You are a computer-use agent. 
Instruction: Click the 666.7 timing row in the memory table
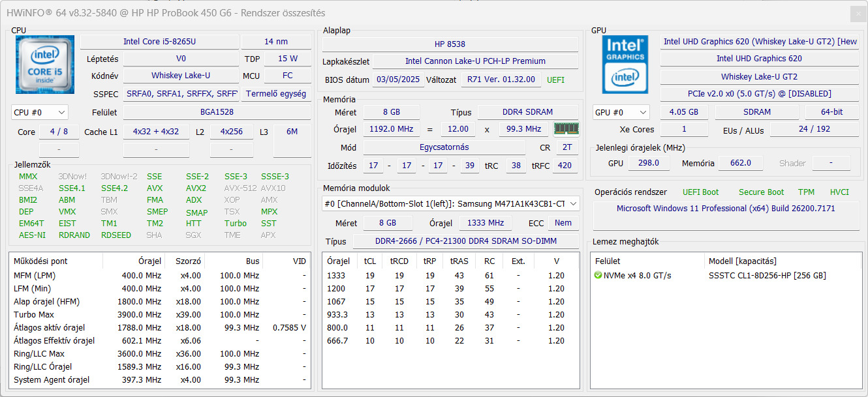[450, 340]
